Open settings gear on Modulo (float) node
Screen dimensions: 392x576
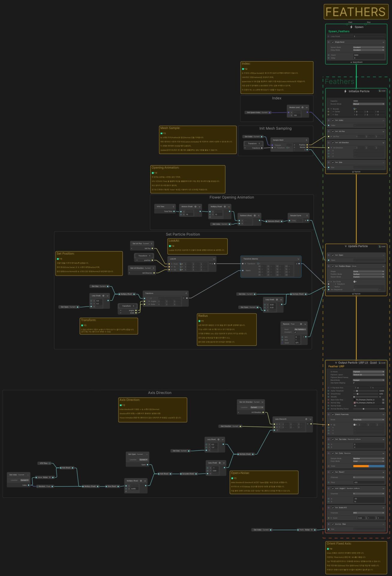[195, 207]
